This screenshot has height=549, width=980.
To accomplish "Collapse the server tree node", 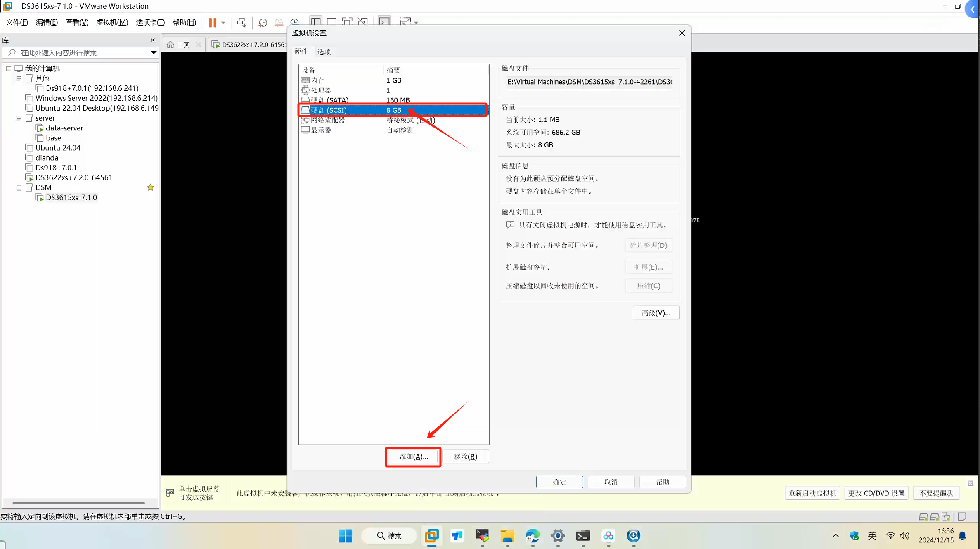I will point(19,118).
